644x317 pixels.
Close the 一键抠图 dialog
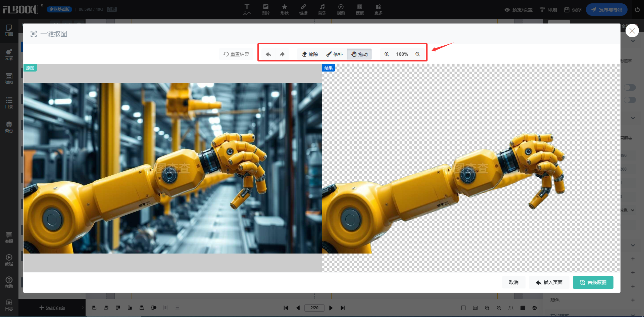[x=632, y=31]
